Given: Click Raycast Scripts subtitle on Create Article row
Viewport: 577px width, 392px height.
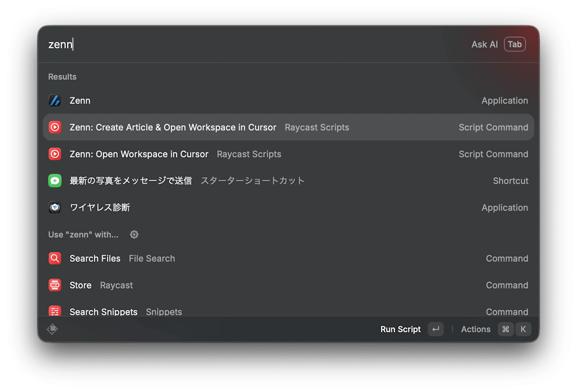Looking at the screenshot, I should pos(317,127).
